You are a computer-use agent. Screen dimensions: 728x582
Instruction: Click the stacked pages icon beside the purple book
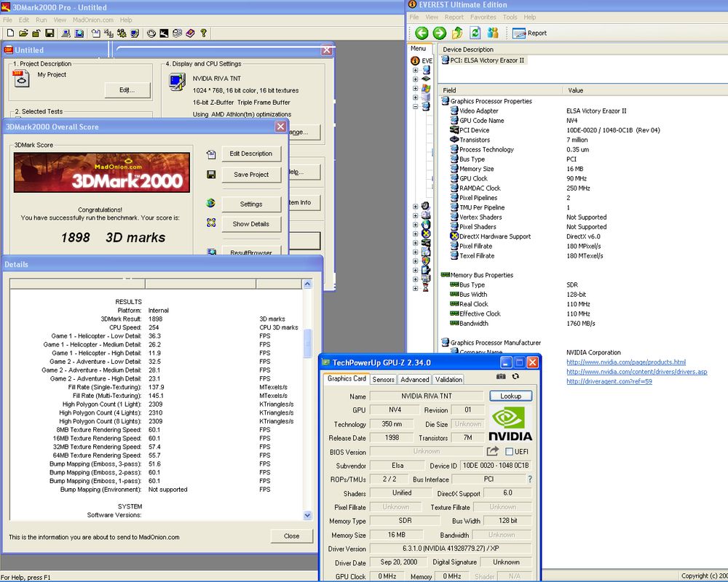point(177,33)
